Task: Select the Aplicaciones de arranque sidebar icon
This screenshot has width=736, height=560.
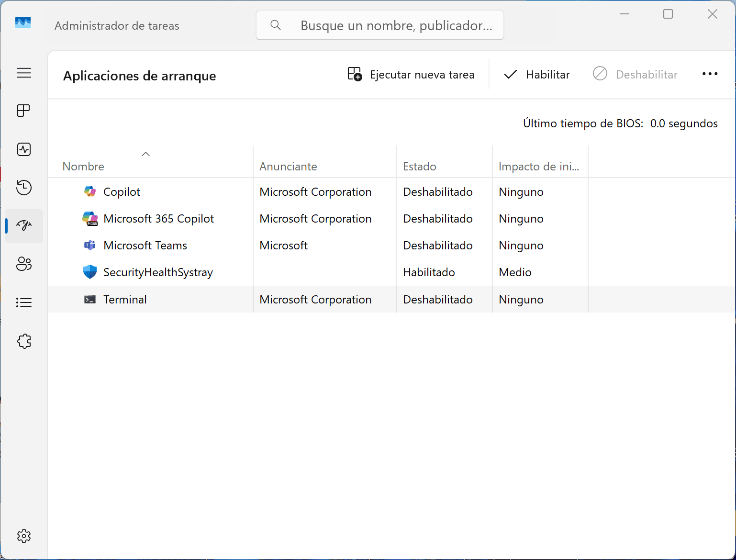Action: pyautogui.click(x=23, y=225)
